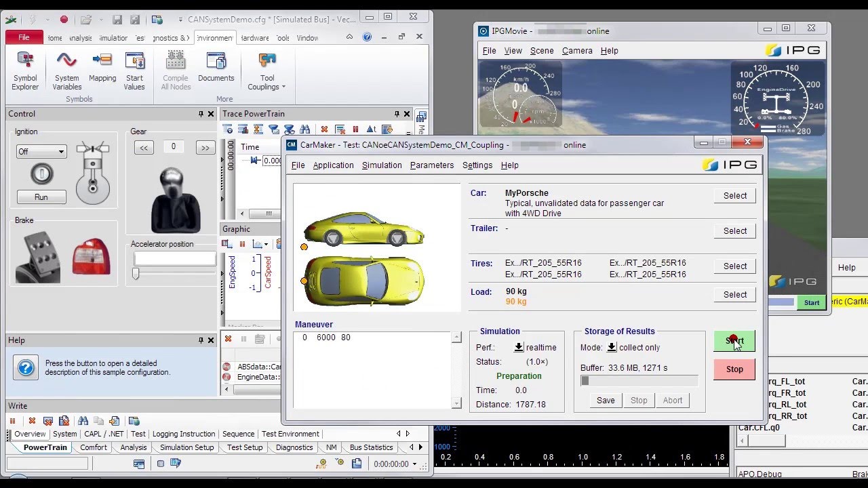
Task: Open the Documents ribbon button
Action: [x=216, y=68]
